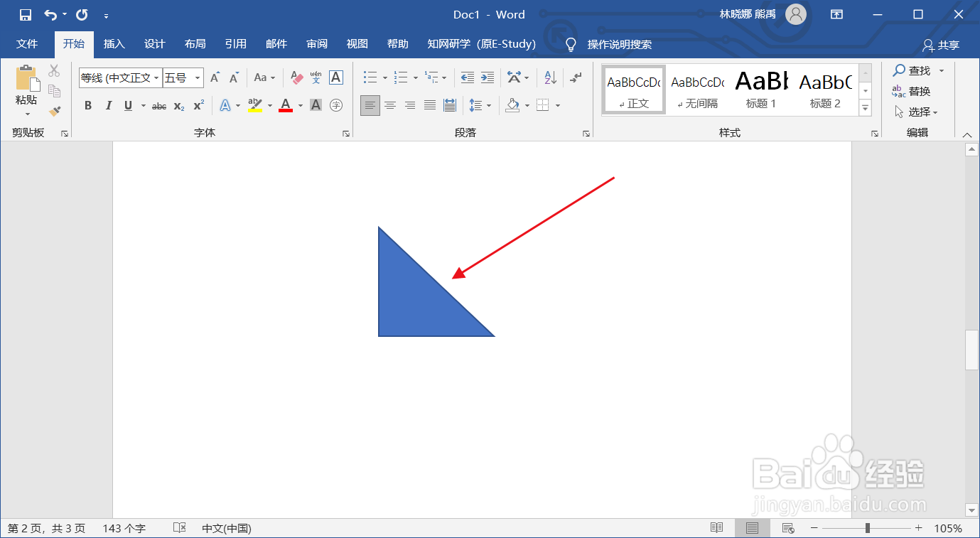This screenshot has height=538, width=980.
Task: Click the spelling check status icon
Action: 180,528
